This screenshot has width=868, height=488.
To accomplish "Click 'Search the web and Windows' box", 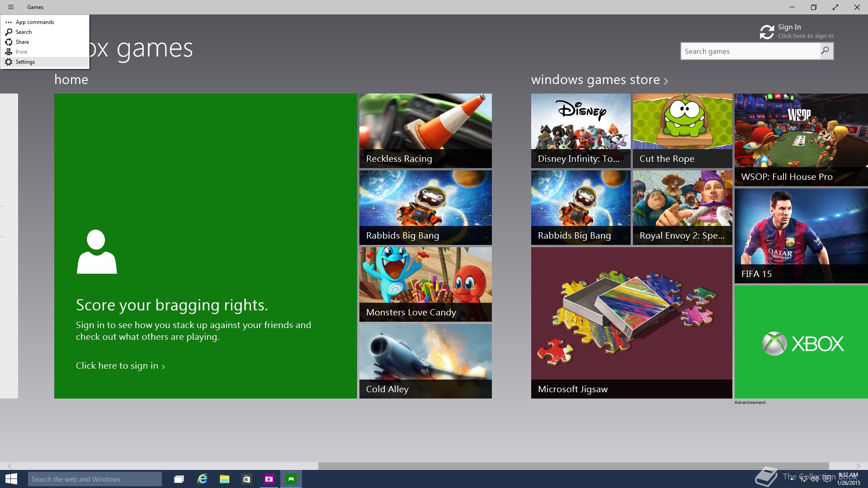I will (95, 479).
